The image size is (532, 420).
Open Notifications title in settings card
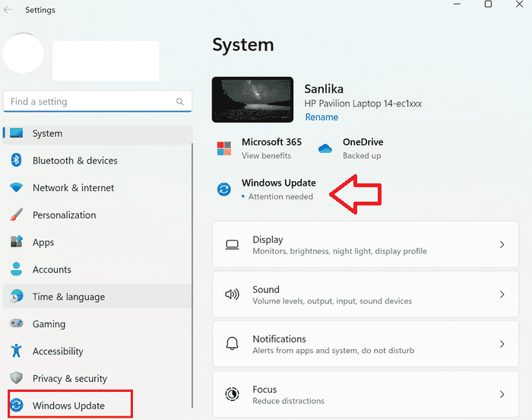(x=279, y=339)
